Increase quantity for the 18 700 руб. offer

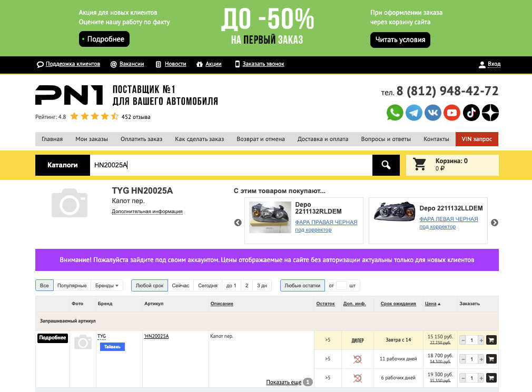(481, 359)
